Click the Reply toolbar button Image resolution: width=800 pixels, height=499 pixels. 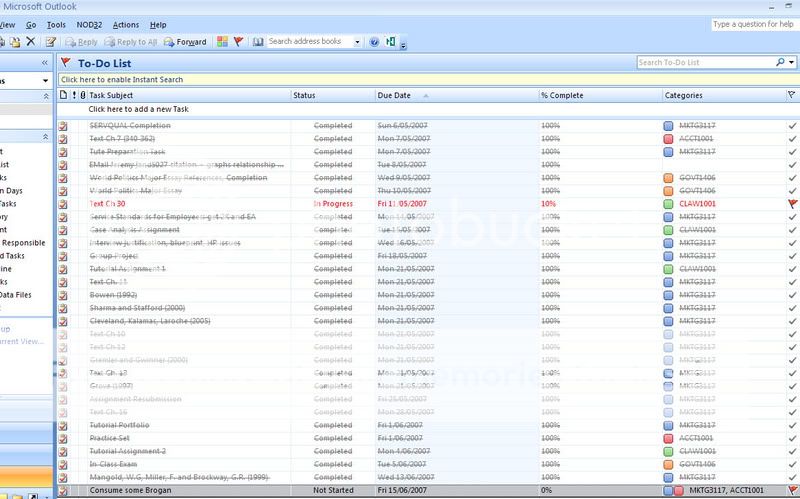(x=82, y=42)
